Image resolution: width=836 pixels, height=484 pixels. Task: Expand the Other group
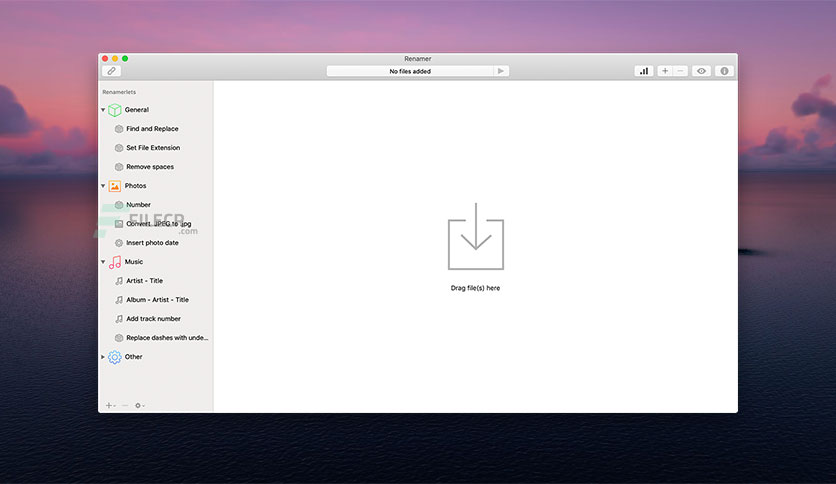point(103,357)
